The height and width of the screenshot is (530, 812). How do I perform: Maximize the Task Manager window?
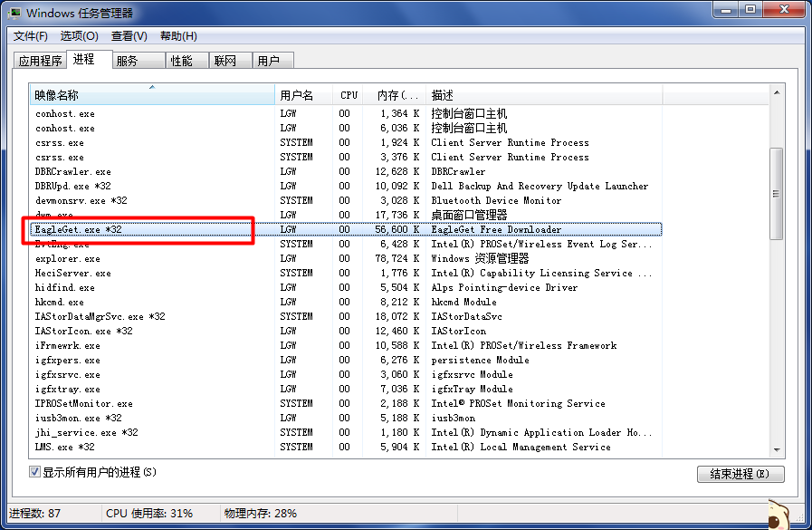click(750, 10)
